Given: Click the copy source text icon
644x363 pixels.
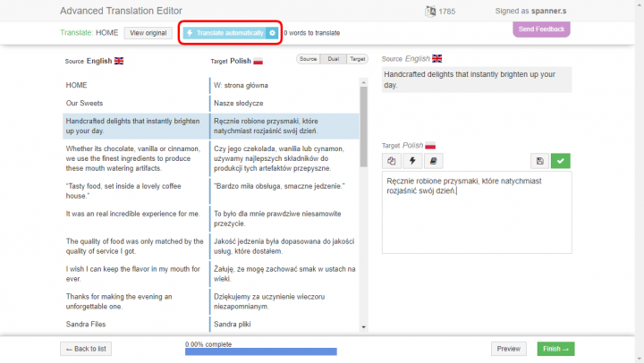Looking at the screenshot, I should pyautogui.click(x=392, y=161).
